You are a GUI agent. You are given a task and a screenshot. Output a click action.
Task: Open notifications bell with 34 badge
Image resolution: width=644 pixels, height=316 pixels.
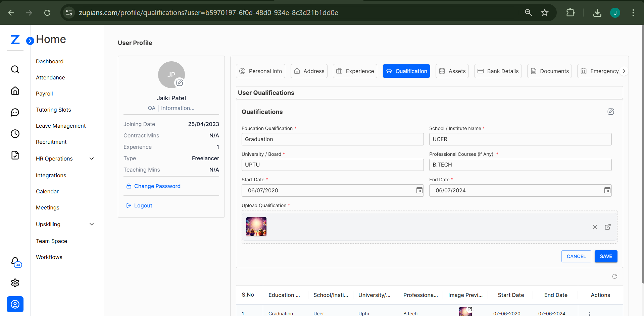click(15, 262)
